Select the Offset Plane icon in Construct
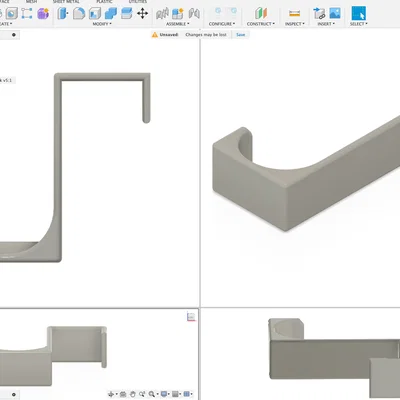 261,14
